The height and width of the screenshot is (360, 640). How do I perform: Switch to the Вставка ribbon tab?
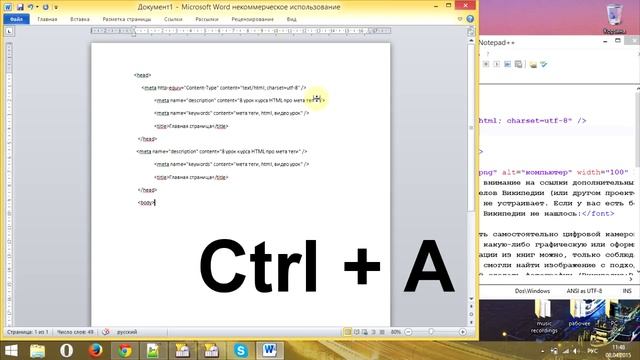pos(80,19)
